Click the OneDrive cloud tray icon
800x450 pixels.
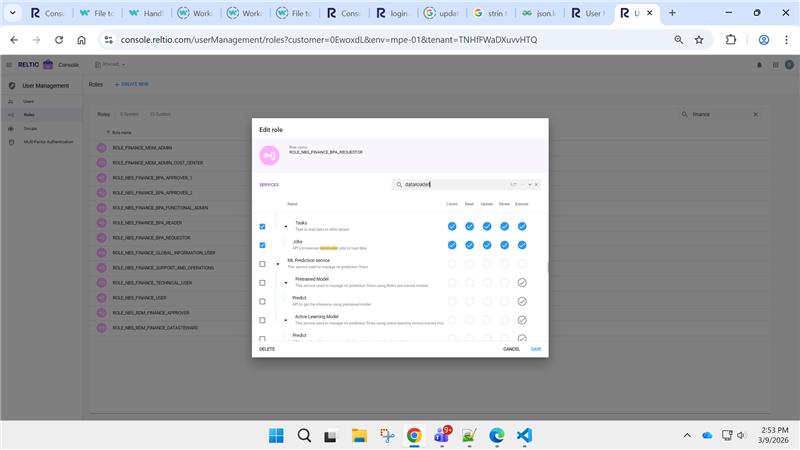[707, 435]
